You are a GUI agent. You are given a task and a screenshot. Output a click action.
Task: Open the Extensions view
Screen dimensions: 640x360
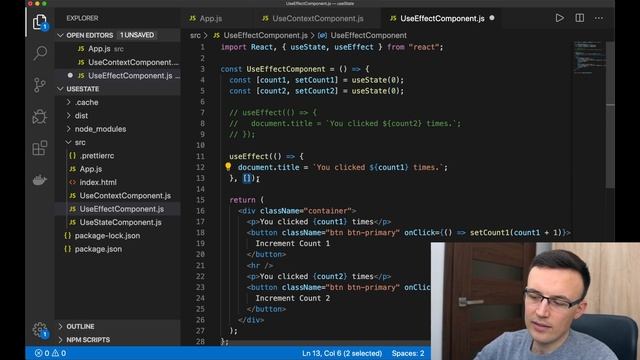coord(40,148)
